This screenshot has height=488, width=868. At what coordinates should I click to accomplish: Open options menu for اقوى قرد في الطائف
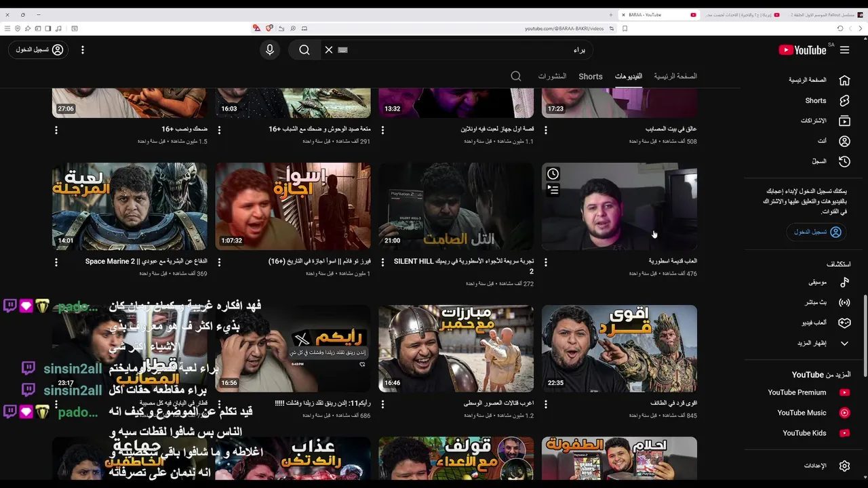pos(546,404)
